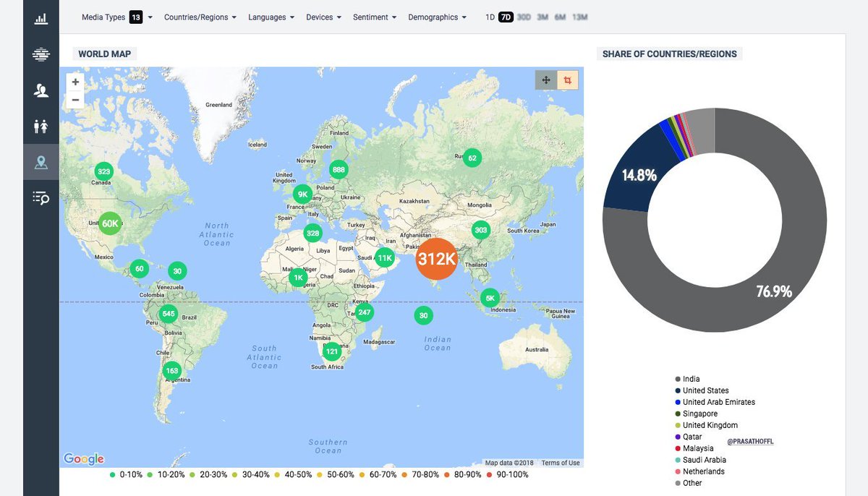This screenshot has width=868, height=496.
Task: Click the 323 cluster over Canada
Action: (104, 171)
